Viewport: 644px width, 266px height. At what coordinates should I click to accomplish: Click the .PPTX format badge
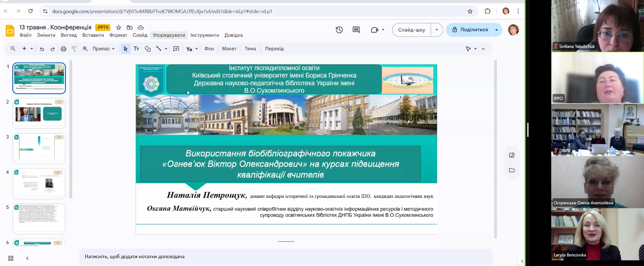point(103,27)
